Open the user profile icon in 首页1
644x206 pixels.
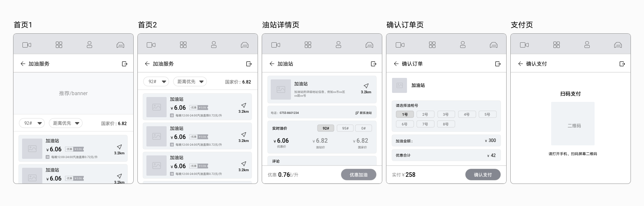coord(89,45)
